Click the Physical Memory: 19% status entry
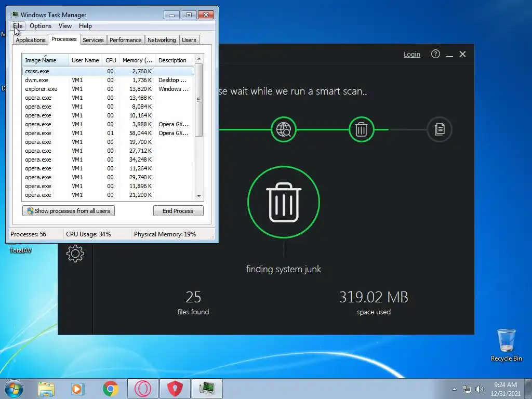Screen dimensions: 532x399 pyautogui.click(x=165, y=234)
